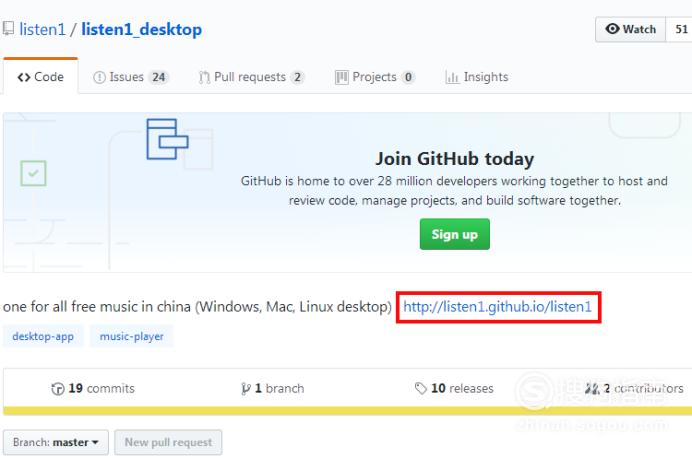Select the desktop-app topic tag
Image resolution: width=692 pixels, height=459 pixels.
43,336
